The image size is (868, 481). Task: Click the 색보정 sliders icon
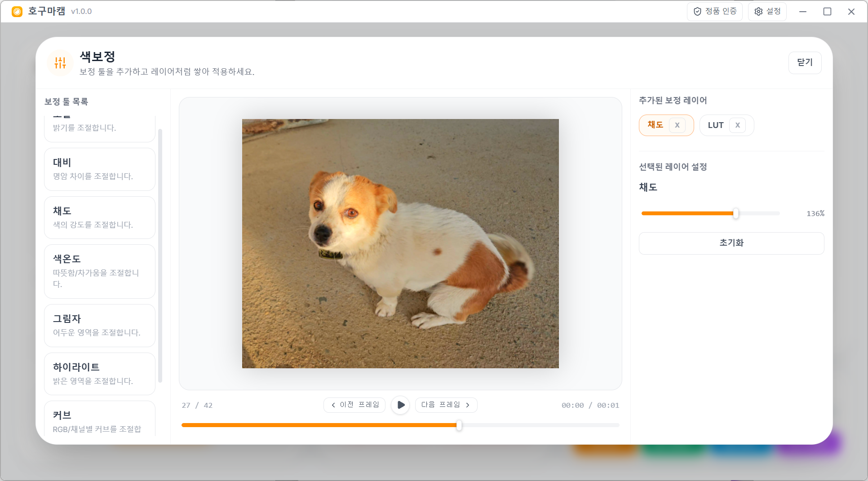[x=60, y=63]
